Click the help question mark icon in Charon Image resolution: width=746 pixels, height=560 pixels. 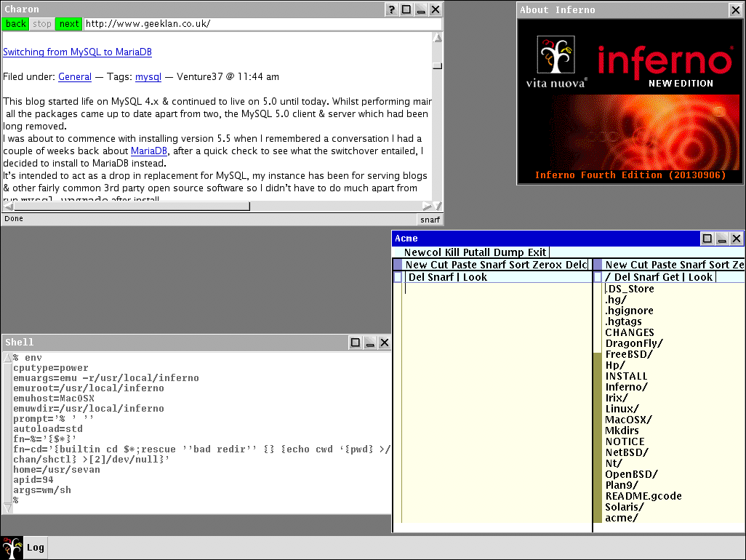click(391, 9)
